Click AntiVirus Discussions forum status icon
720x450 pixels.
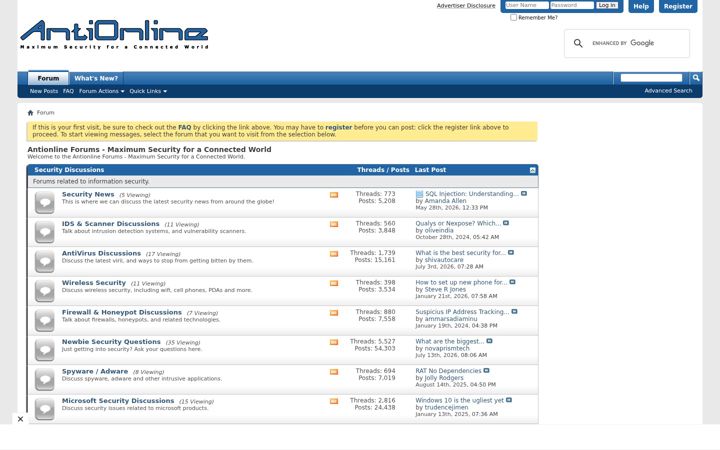pyautogui.click(x=45, y=261)
